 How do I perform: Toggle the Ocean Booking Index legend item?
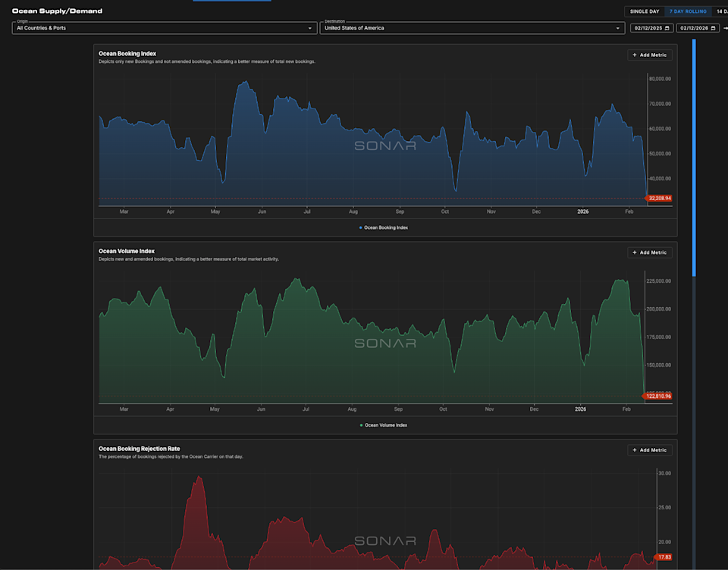point(383,227)
